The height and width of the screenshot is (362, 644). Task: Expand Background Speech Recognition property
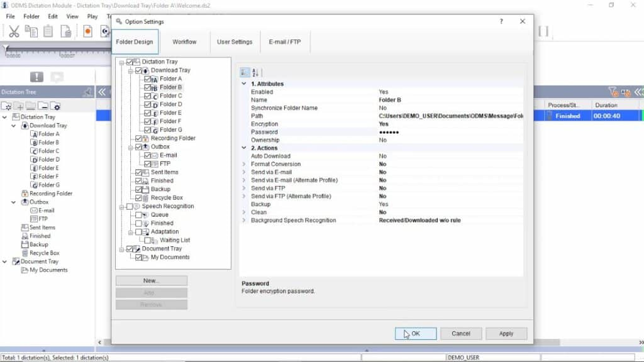(244, 221)
